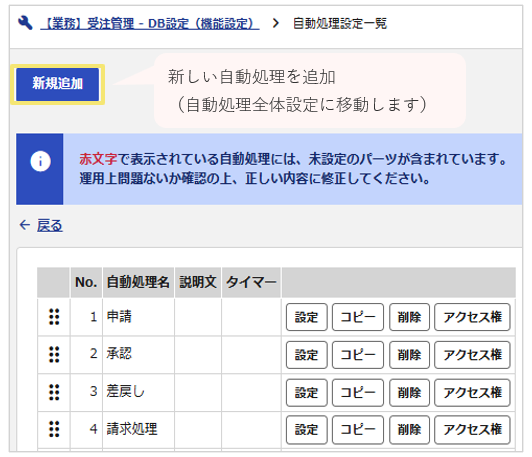This screenshot has width=532, height=457.
Task: Click the 戻る link
Action: [x=50, y=225]
